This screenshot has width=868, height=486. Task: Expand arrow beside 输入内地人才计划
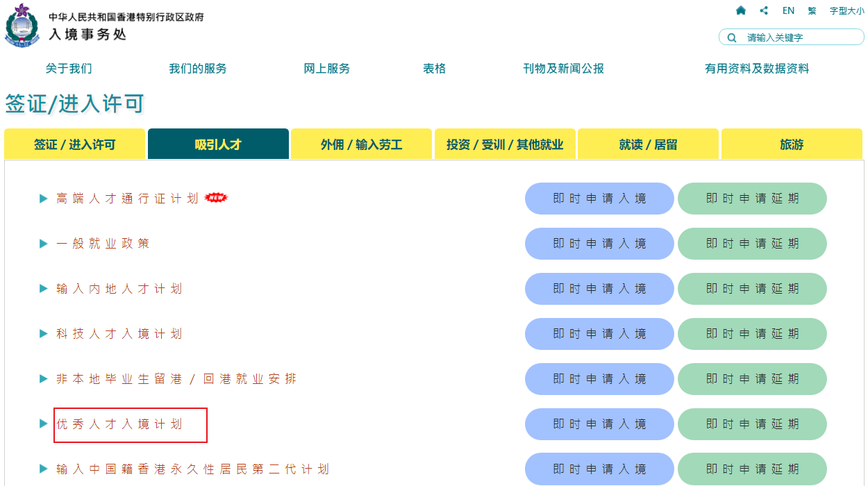tap(44, 289)
